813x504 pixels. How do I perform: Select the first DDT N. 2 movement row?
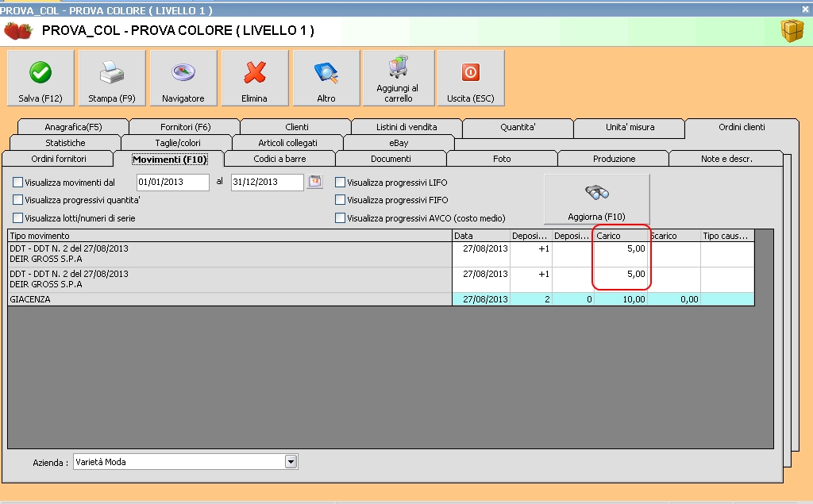(x=381, y=254)
